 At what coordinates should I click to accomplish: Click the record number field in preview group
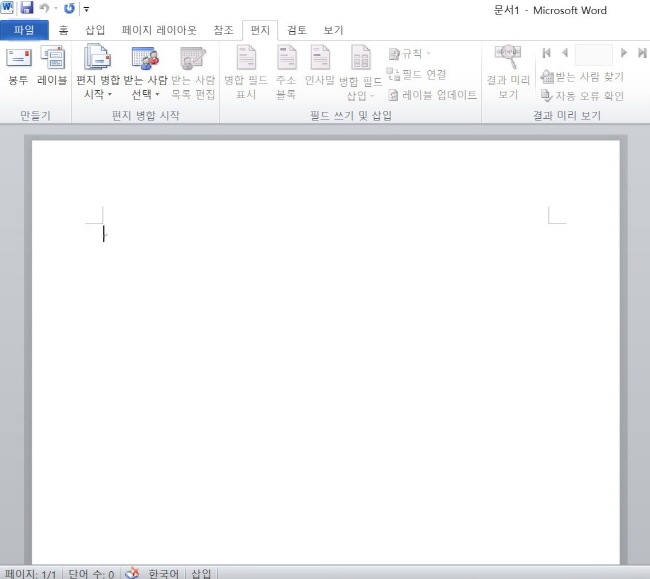[x=593, y=54]
